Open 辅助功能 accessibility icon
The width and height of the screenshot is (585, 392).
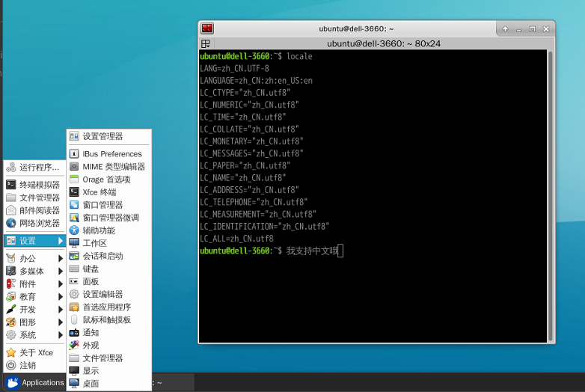(x=74, y=230)
